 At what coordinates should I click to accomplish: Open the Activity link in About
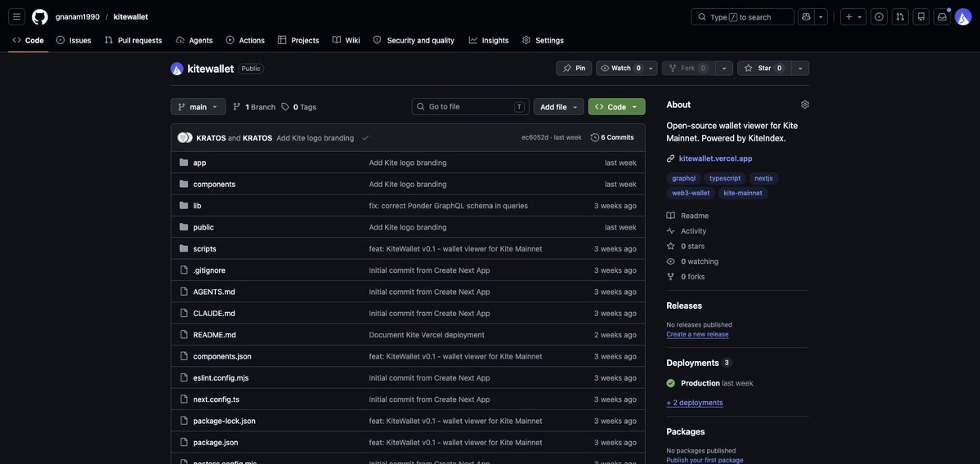coord(687,231)
